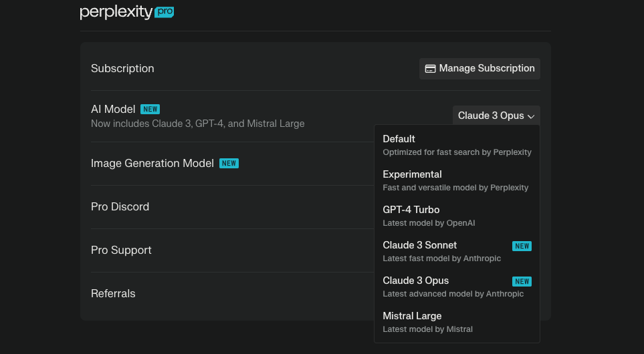Click the NEW badge on Claude 3 Sonnet

pyautogui.click(x=522, y=246)
